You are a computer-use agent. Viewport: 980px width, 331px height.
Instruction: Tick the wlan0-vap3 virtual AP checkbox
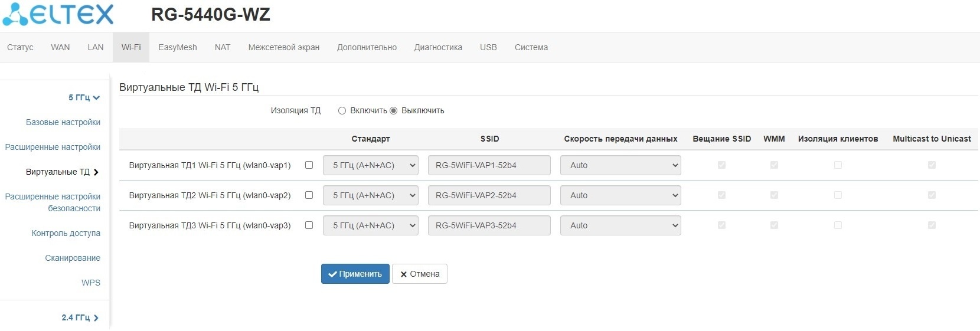[x=309, y=225]
